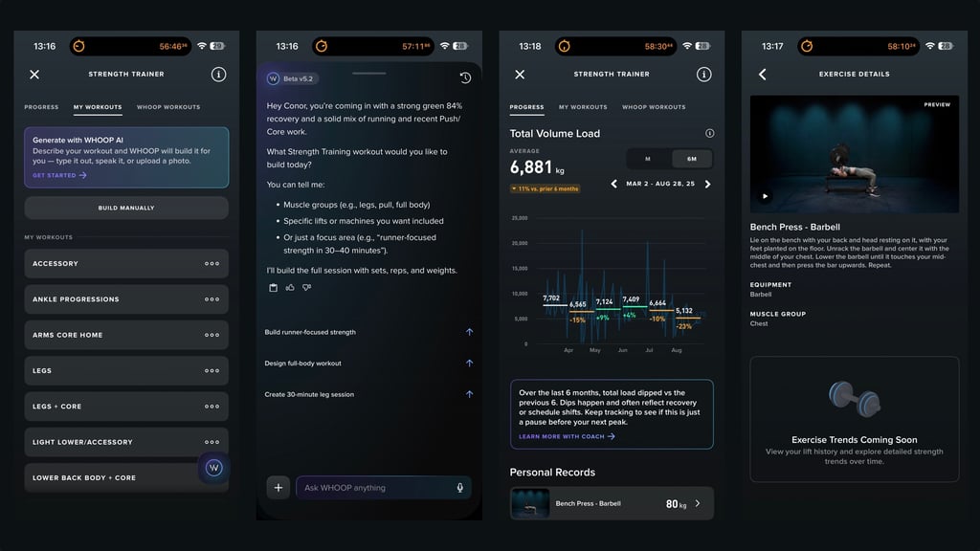Play the Bench Press preview video

click(x=765, y=196)
